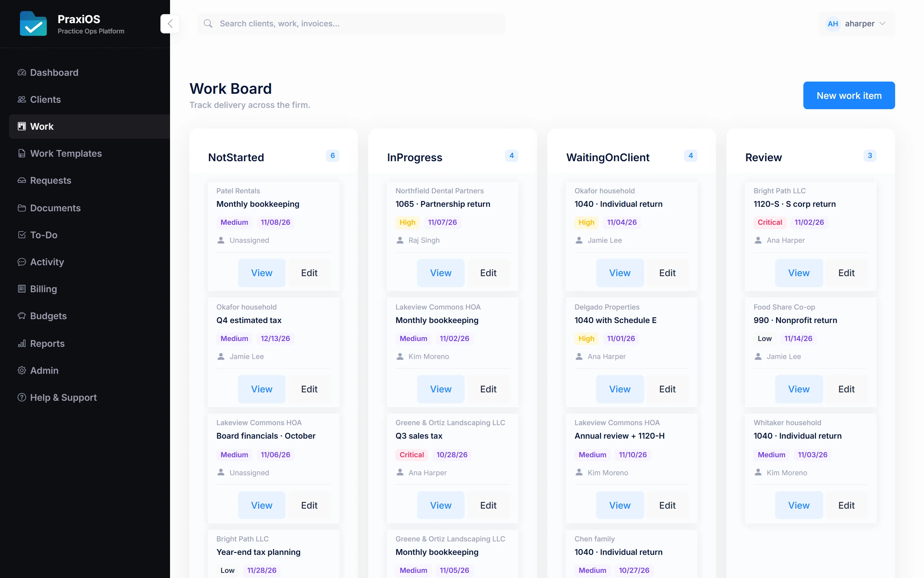Focus the search clients, work, invoices field

pos(352,24)
